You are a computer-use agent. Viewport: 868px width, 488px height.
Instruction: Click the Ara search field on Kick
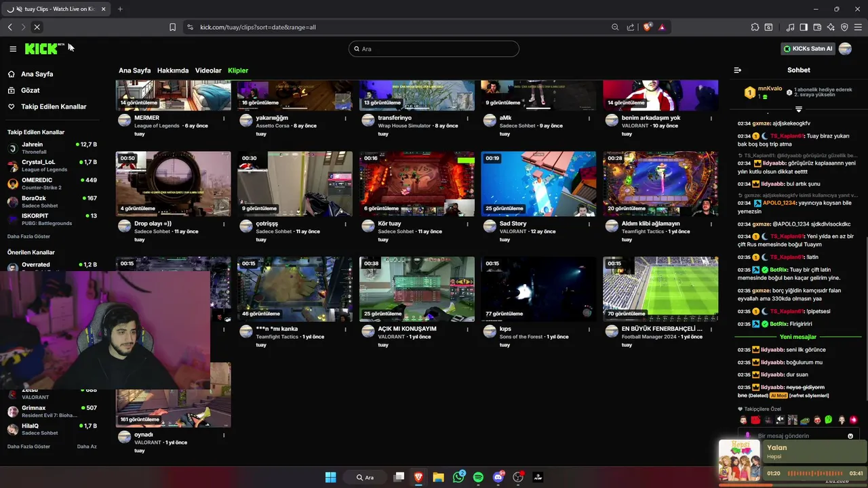pyautogui.click(x=434, y=49)
